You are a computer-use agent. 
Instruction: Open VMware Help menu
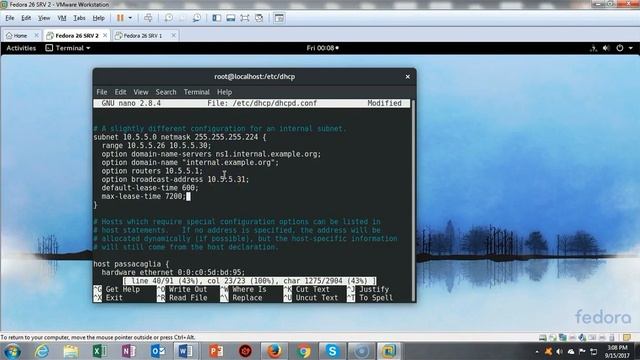98,18
